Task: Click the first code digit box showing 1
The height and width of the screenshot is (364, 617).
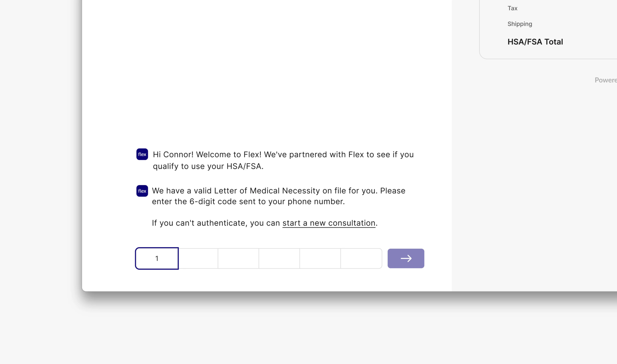Action: point(157,258)
